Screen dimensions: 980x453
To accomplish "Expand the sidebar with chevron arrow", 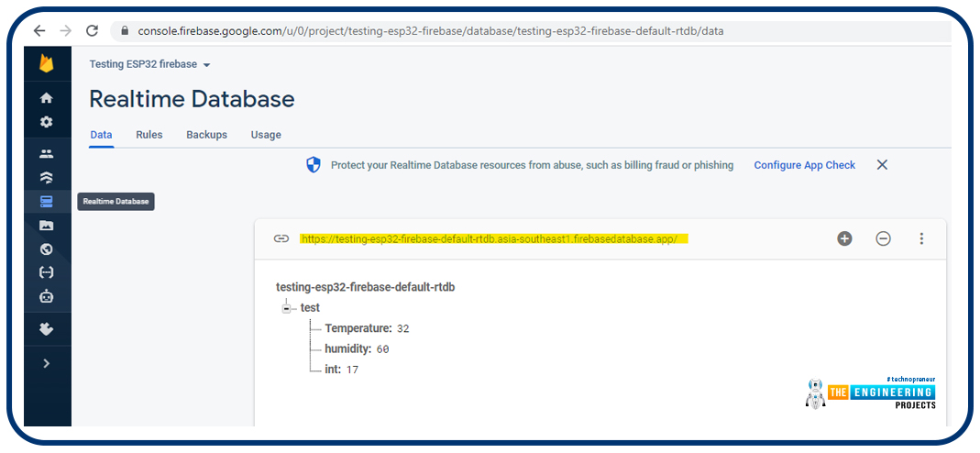I will (47, 363).
